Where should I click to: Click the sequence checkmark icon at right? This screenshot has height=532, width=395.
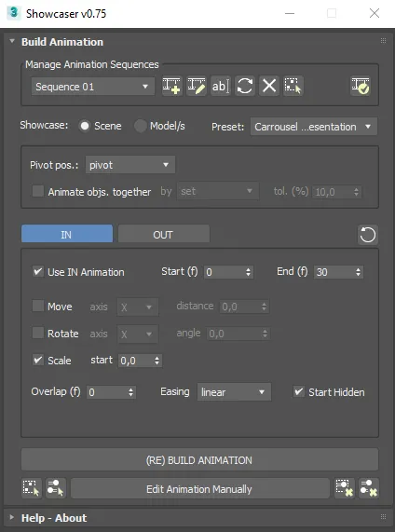(361, 86)
